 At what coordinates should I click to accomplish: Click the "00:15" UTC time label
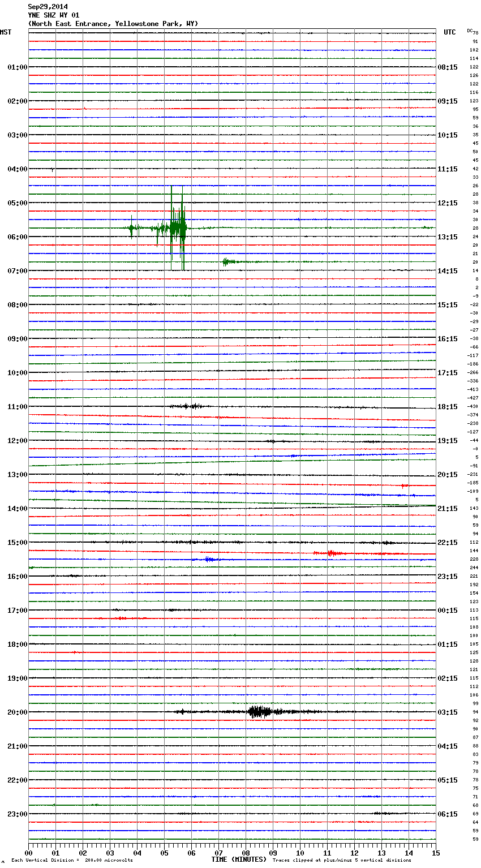tap(448, 611)
